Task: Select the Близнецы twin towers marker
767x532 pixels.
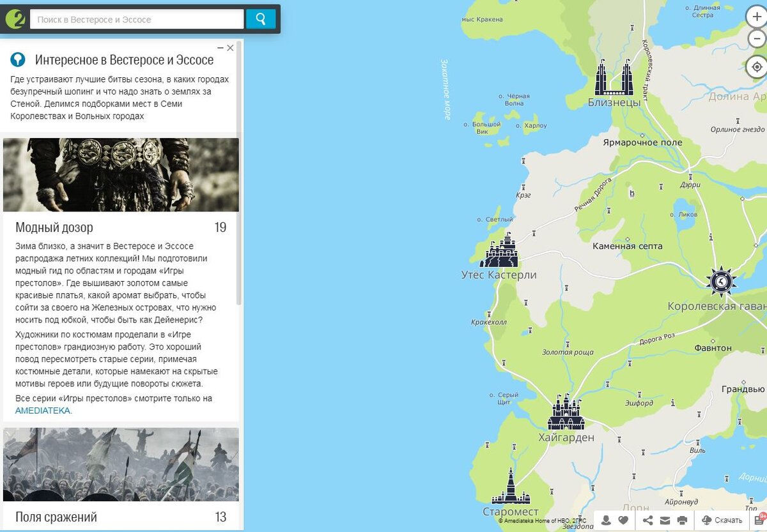Action: click(x=614, y=78)
